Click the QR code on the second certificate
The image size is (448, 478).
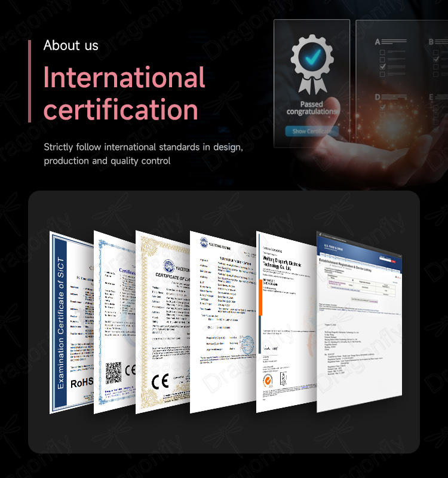pyautogui.click(x=113, y=373)
